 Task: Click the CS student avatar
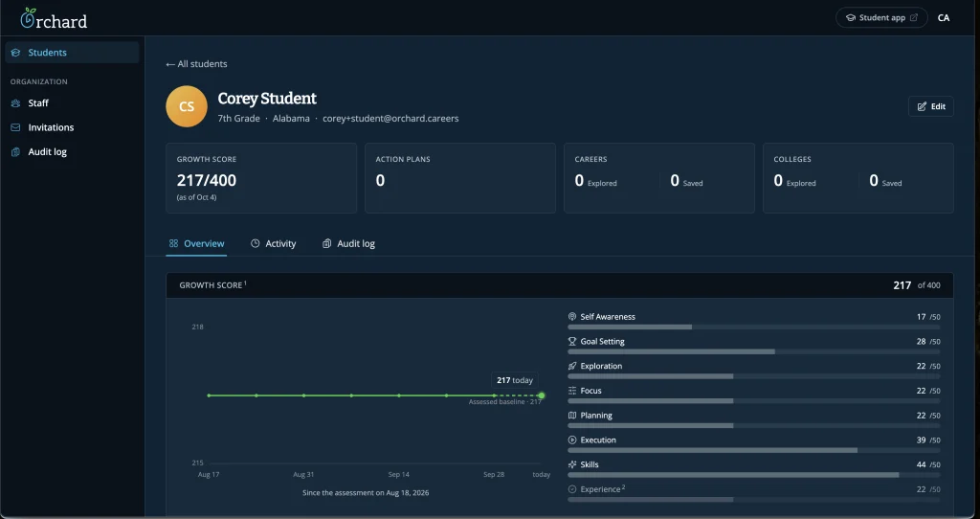(187, 106)
